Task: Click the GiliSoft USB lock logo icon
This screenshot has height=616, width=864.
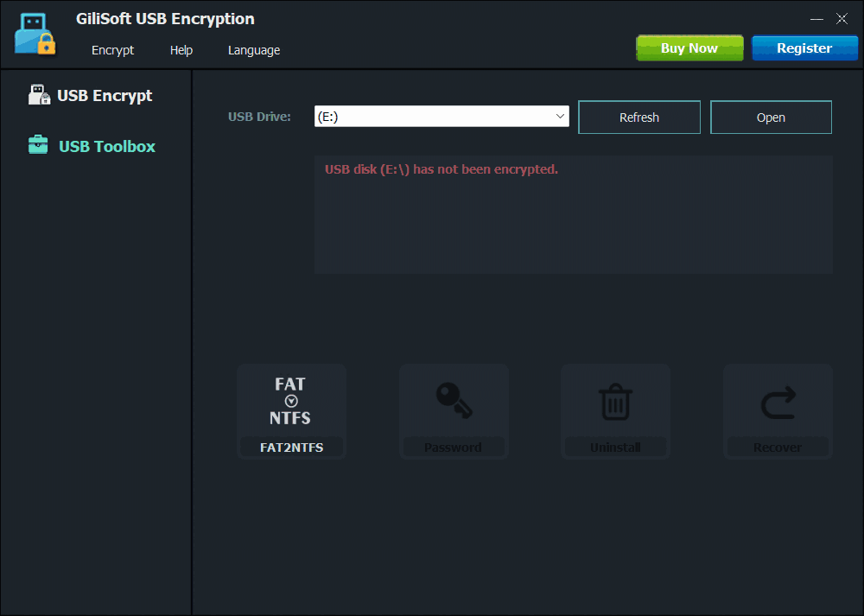Action: point(35,35)
